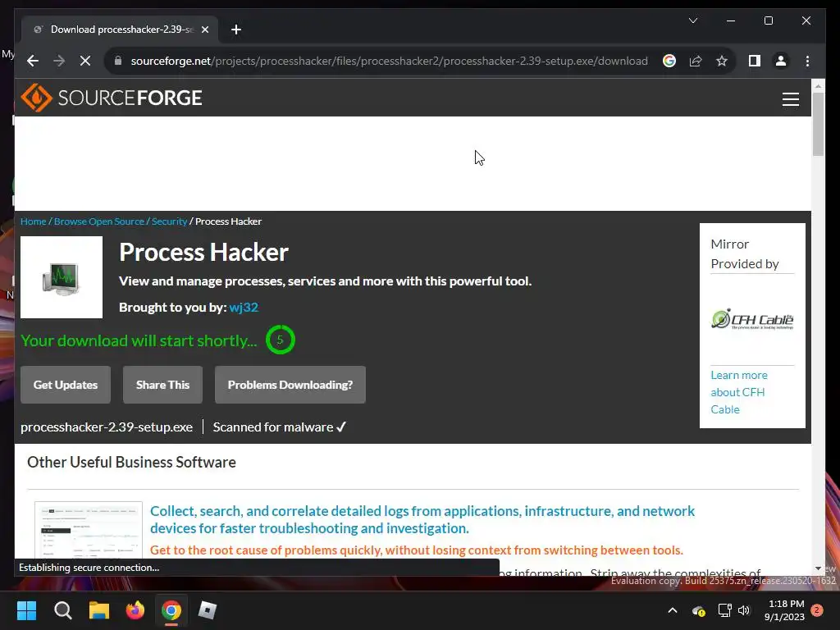This screenshot has height=630, width=840.
Task: Go back to the previous page
Action: pos(33,61)
